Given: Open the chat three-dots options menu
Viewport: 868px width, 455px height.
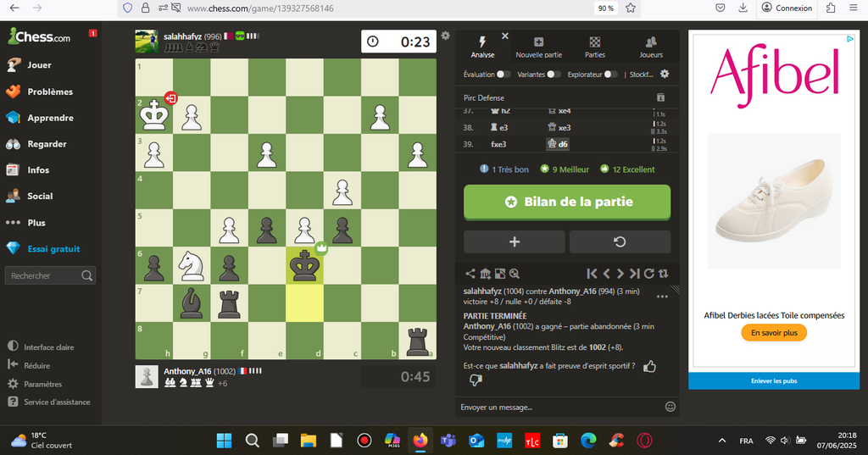Looking at the screenshot, I should pyautogui.click(x=662, y=297).
